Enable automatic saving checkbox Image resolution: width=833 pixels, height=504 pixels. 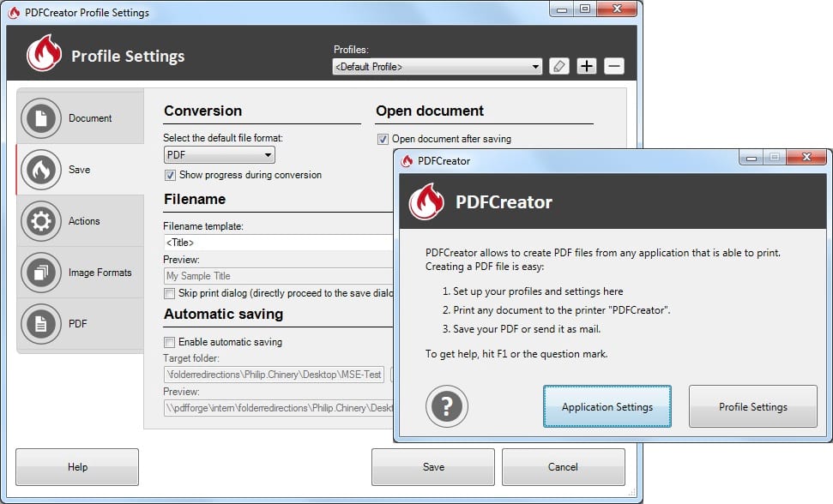pyautogui.click(x=170, y=342)
